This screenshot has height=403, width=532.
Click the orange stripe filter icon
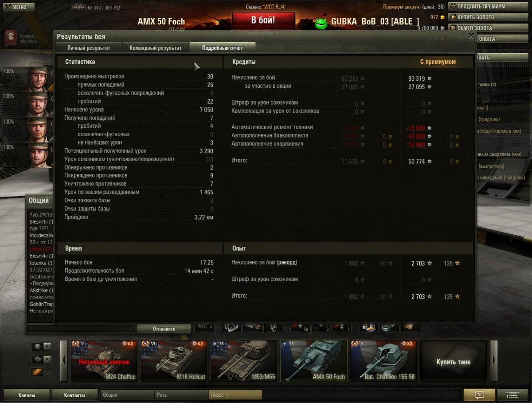click(37, 372)
